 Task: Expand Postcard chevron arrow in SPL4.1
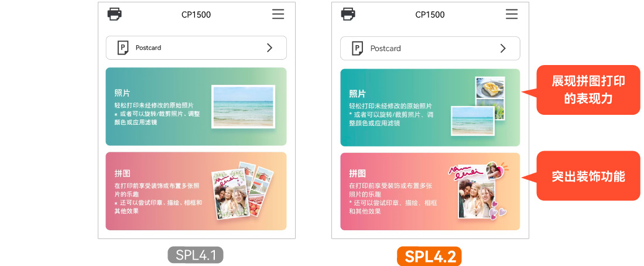pos(269,47)
